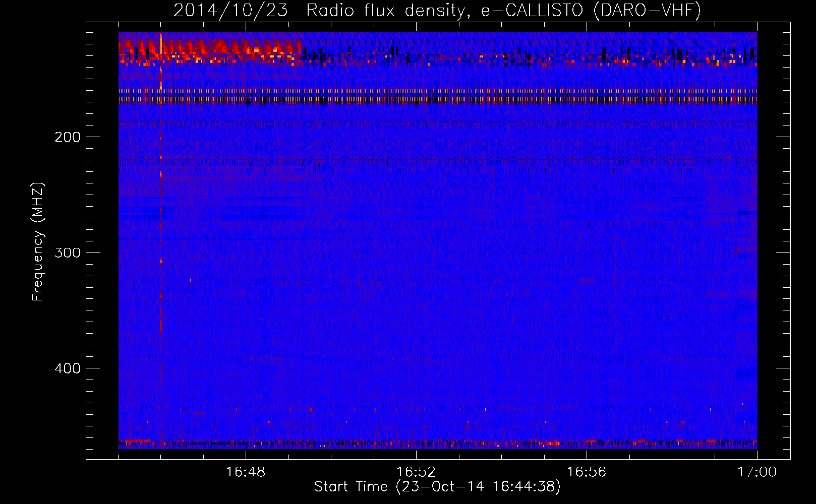Image resolution: width=816 pixels, height=504 pixels.
Task: Click the 16:48 time tick label
Action: click(246, 472)
